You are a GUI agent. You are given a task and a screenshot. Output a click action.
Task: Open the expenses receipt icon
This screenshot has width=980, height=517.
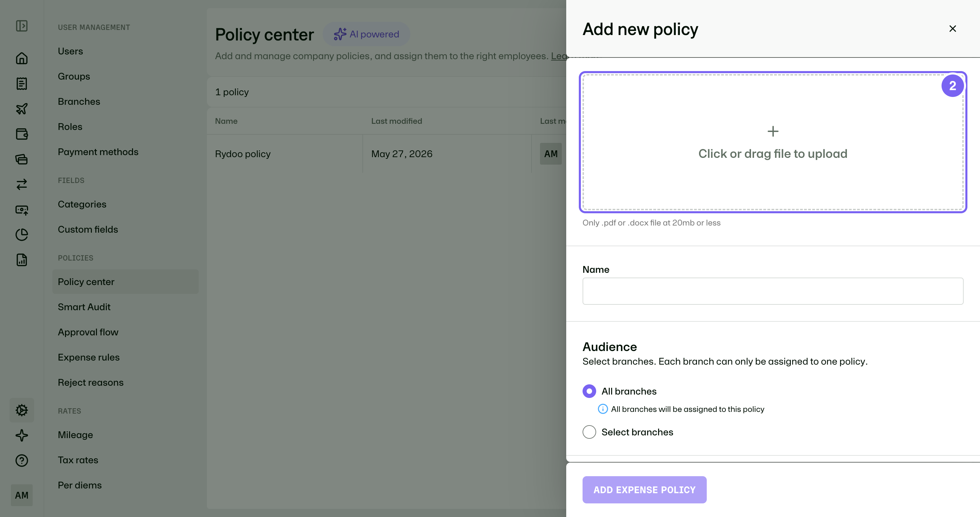22,84
